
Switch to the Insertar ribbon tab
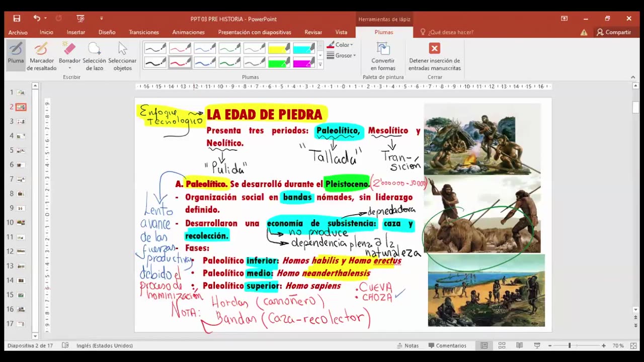point(76,32)
